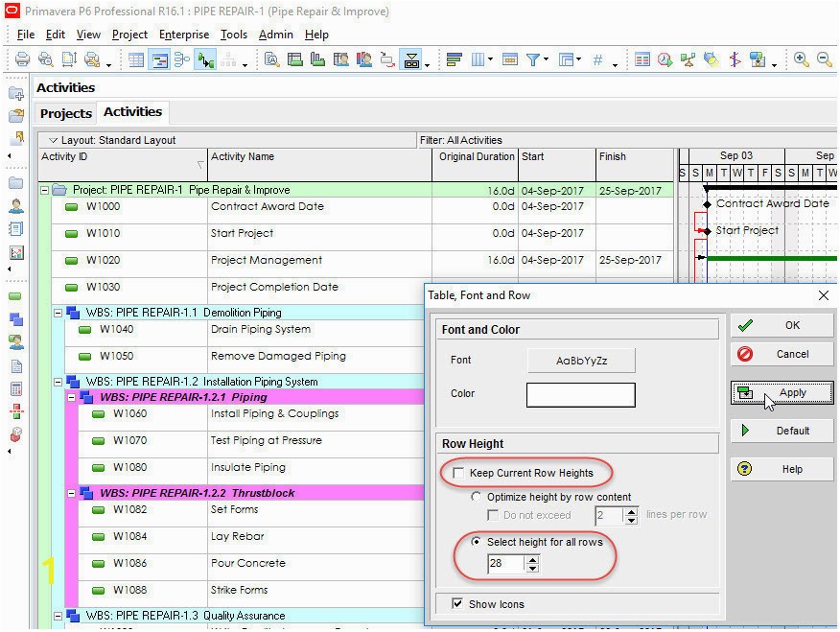Select height for all rows radio

coord(476,542)
